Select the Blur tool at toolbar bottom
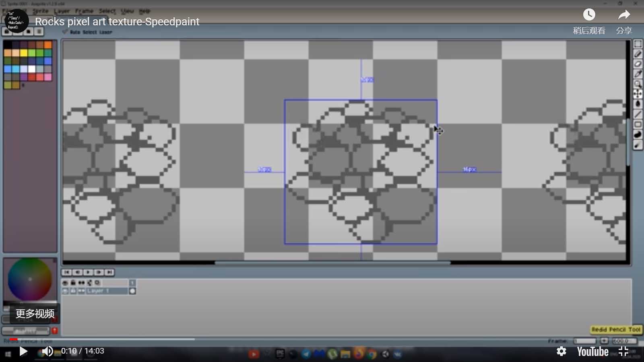 coord(638,145)
